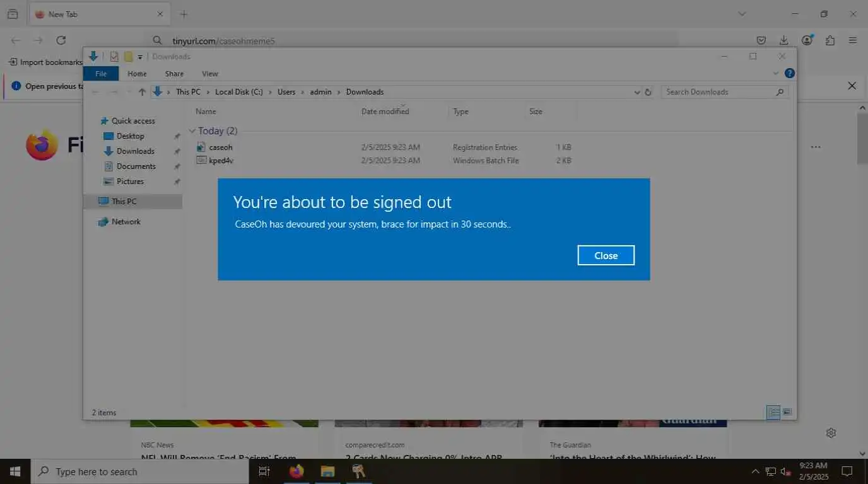
Task: Close the New Tab browser tab
Action: [x=160, y=14]
